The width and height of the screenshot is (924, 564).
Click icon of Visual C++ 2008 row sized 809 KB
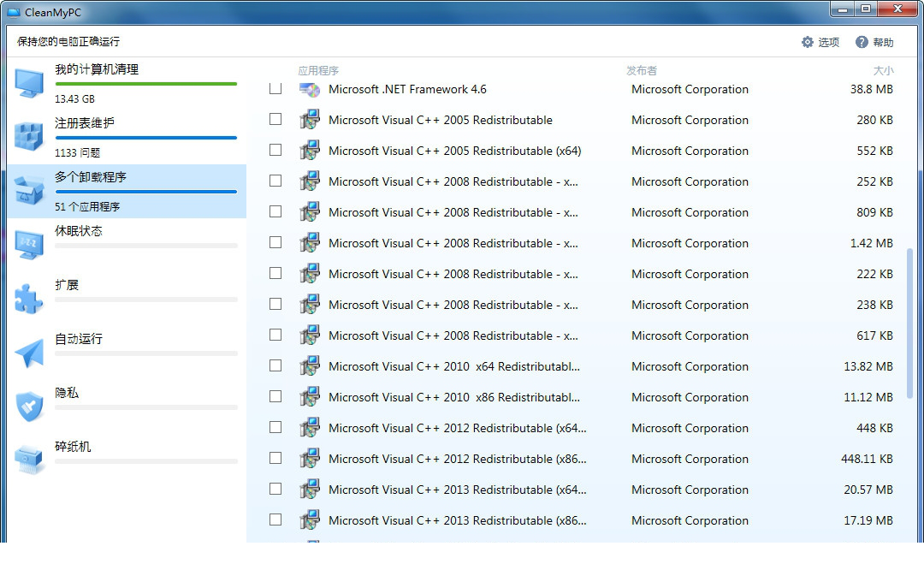pyautogui.click(x=310, y=212)
